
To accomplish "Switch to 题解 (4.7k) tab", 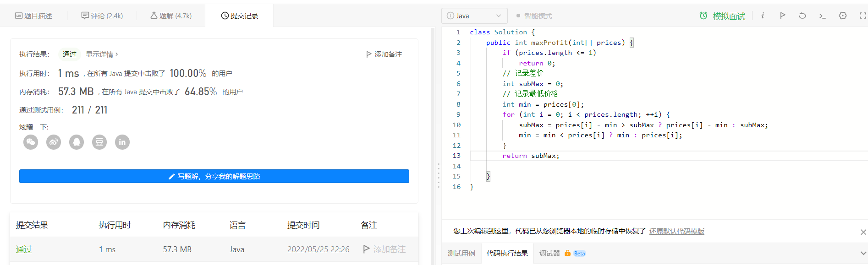I will click(171, 16).
